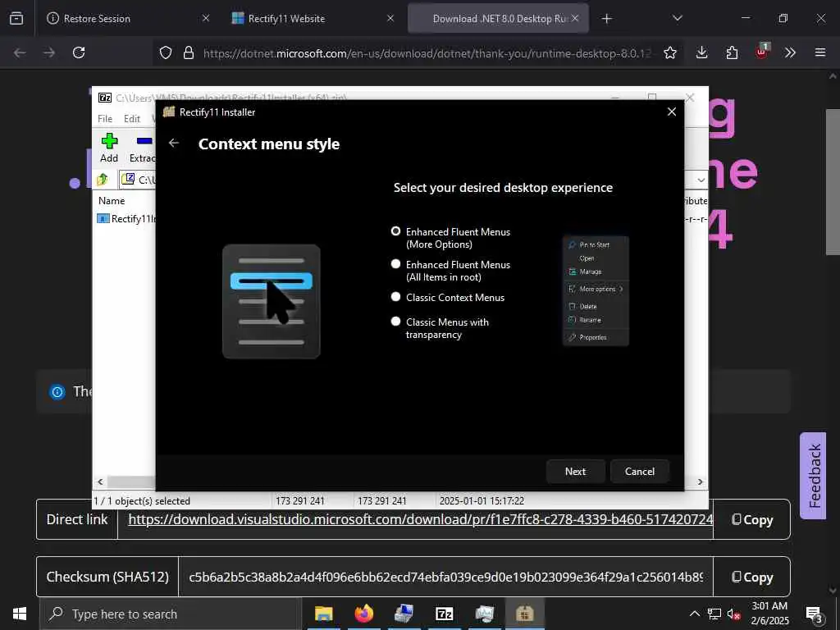This screenshot has height=630, width=840.
Task: Close the Restore Session tab
Action: point(206,18)
